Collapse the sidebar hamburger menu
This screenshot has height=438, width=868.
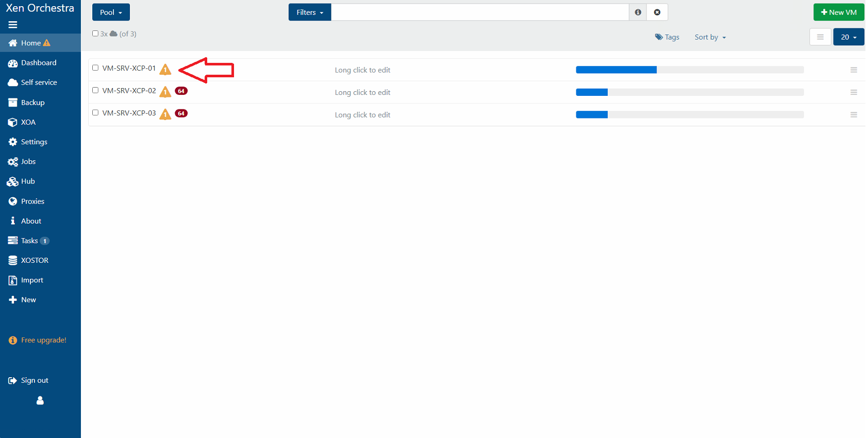[13, 25]
